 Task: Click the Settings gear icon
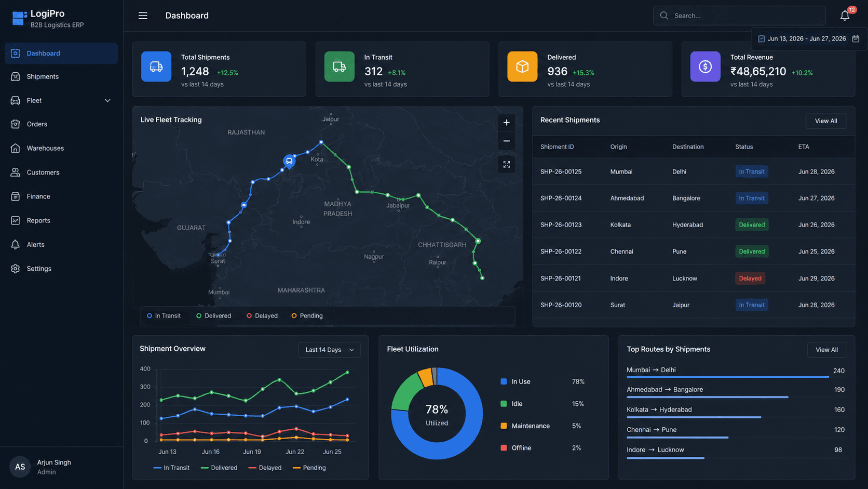[x=16, y=269]
